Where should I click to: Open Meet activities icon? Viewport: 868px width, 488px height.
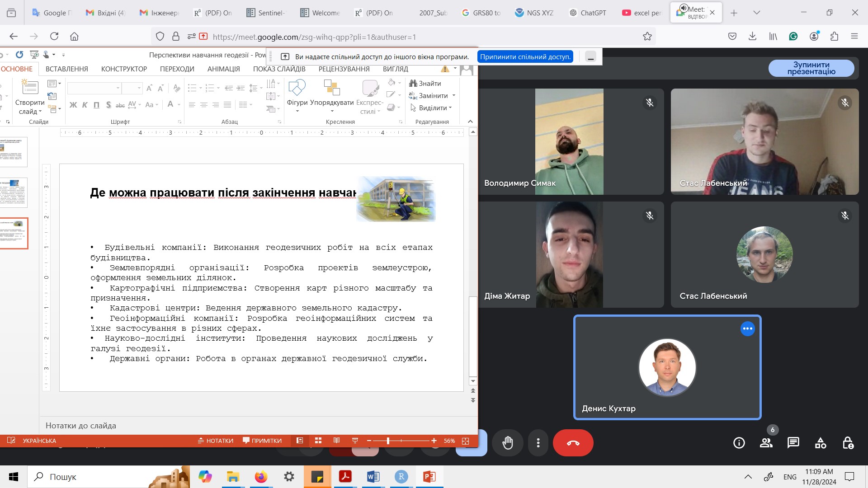[820, 443]
